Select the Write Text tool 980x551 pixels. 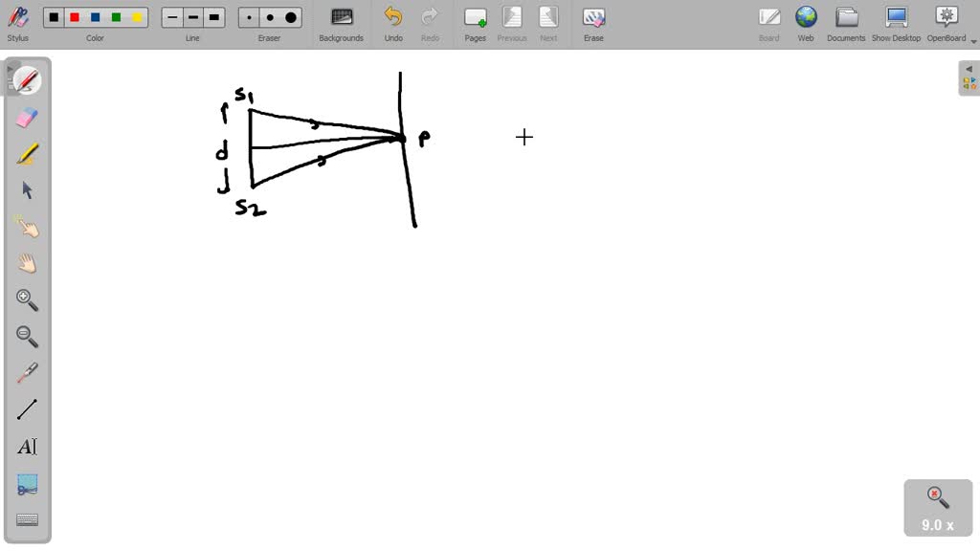26,446
